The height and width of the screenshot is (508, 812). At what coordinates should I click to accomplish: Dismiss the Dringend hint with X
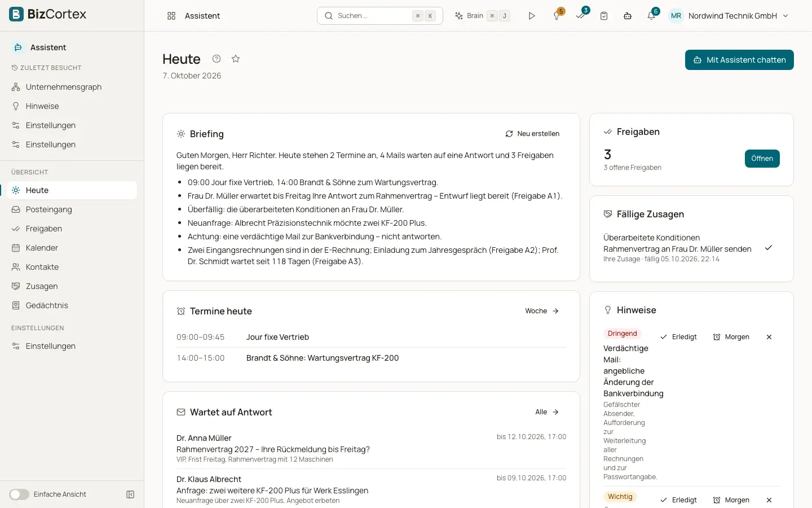[x=769, y=337]
